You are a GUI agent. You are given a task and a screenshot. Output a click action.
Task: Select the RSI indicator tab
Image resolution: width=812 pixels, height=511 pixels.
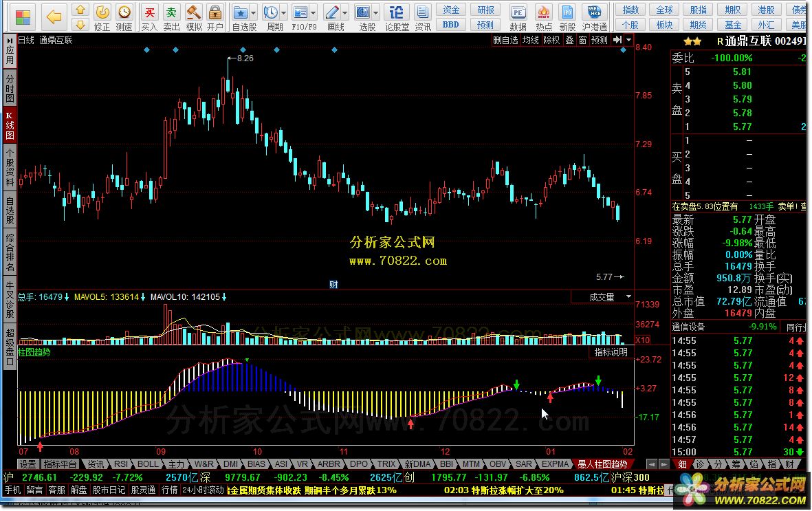click(120, 464)
